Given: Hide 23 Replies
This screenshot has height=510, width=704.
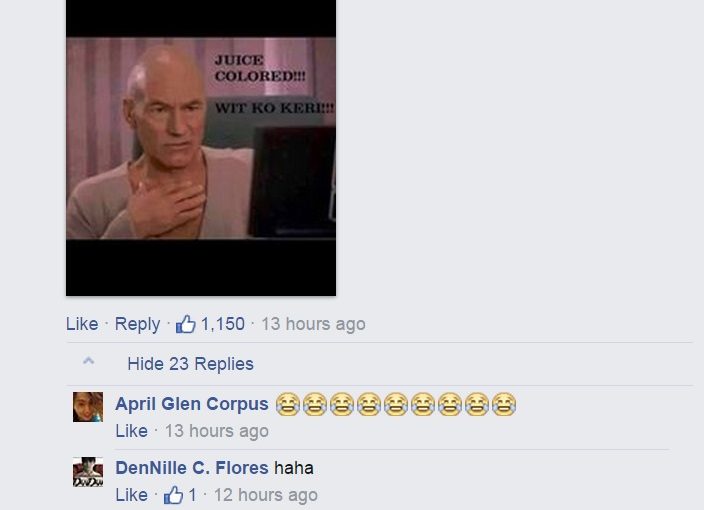Looking at the screenshot, I should (190, 364).
